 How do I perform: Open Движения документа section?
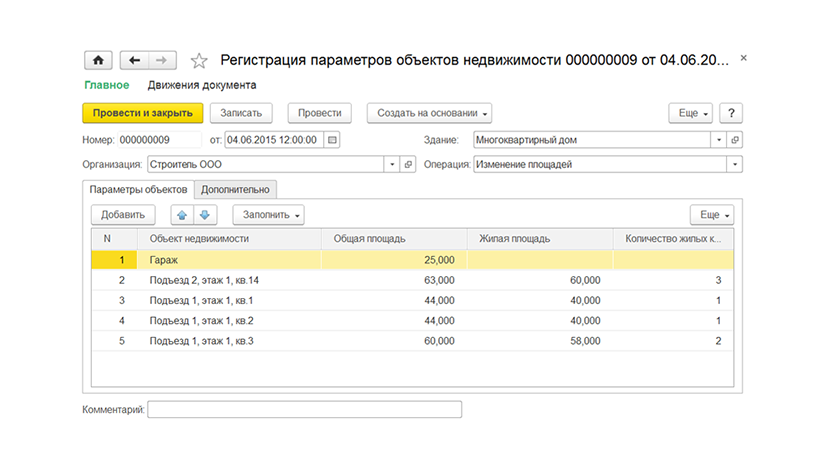click(202, 85)
